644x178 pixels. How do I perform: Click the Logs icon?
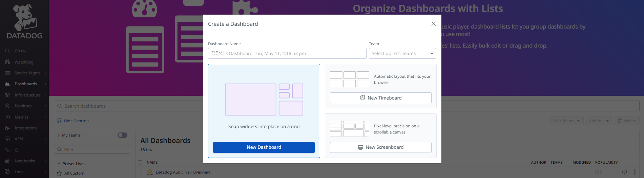(x=7, y=172)
